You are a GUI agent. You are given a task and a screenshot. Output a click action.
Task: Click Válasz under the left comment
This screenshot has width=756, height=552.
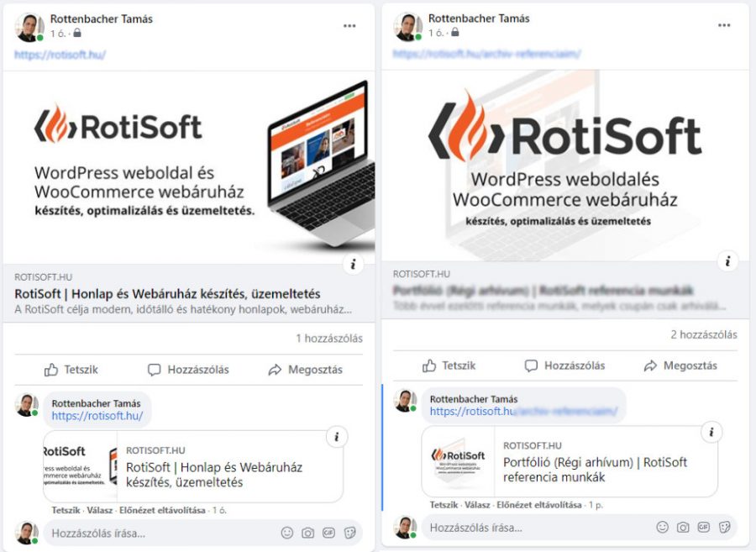pos(100,510)
